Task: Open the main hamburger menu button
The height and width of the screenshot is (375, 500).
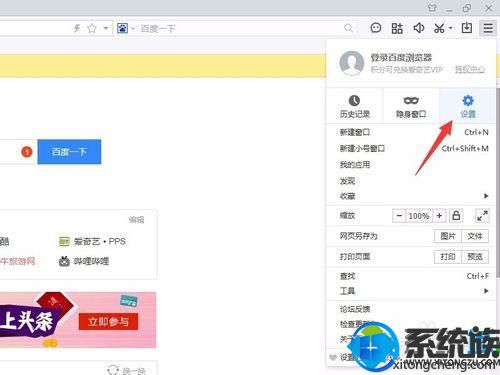Action: click(488, 28)
